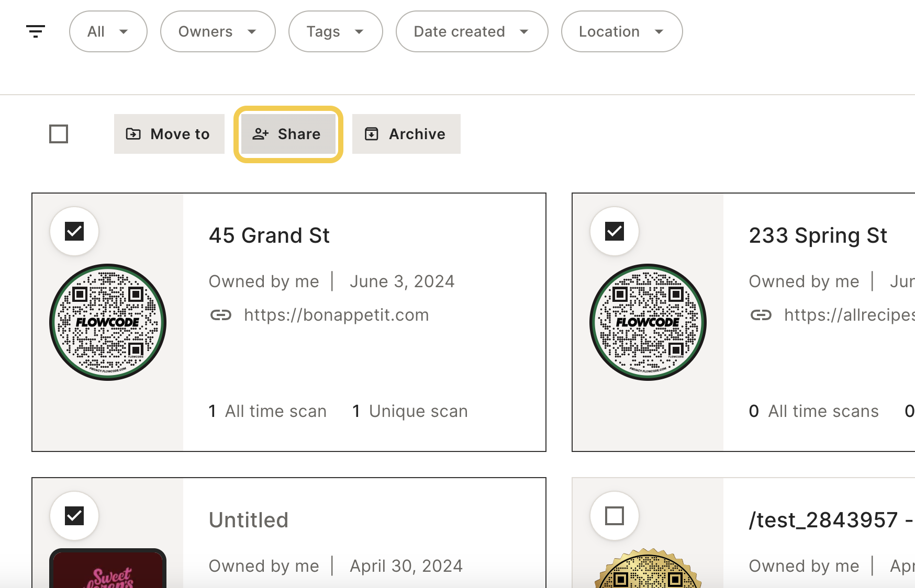Toggle the select-all checkbox
The height and width of the screenshot is (588, 915).
click(x=59, y=134)
